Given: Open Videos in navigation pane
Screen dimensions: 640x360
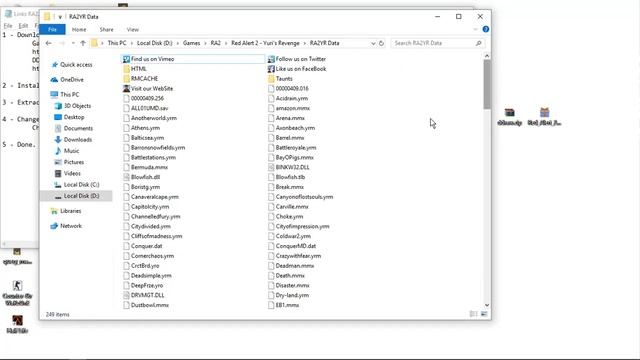Looking at the screenshot, I should coord(68,173).
